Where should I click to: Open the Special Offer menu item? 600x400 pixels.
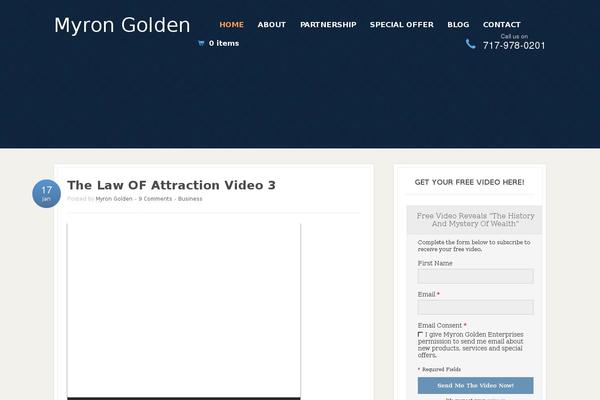(x=402, y=24)
